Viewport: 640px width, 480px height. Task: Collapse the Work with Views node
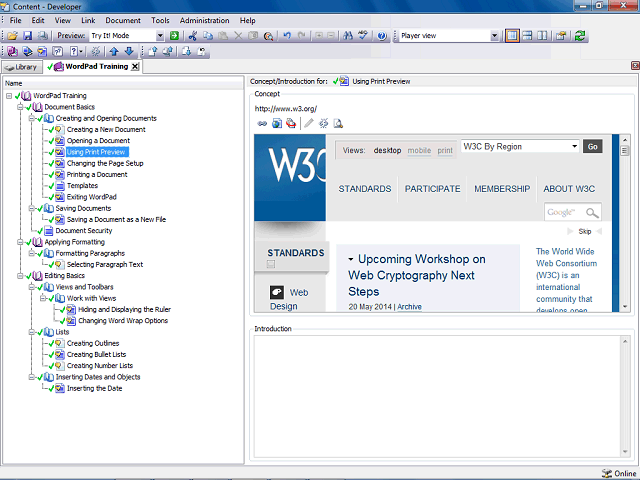(x=42, y=298)
